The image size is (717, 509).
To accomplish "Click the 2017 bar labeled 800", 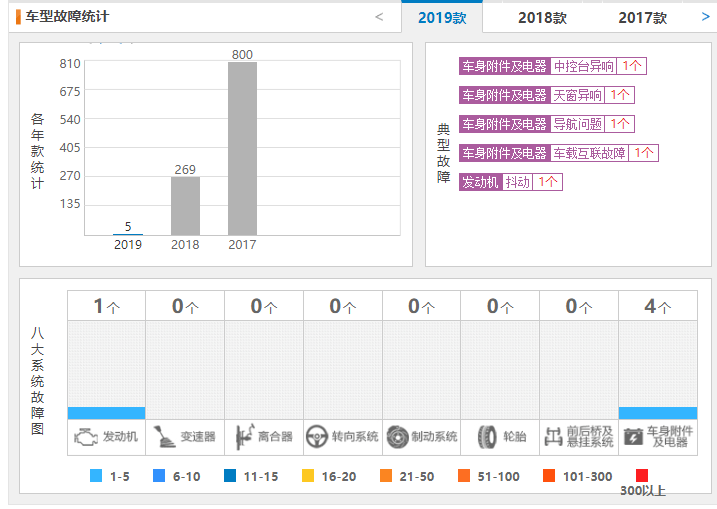I will pos(242,149).
